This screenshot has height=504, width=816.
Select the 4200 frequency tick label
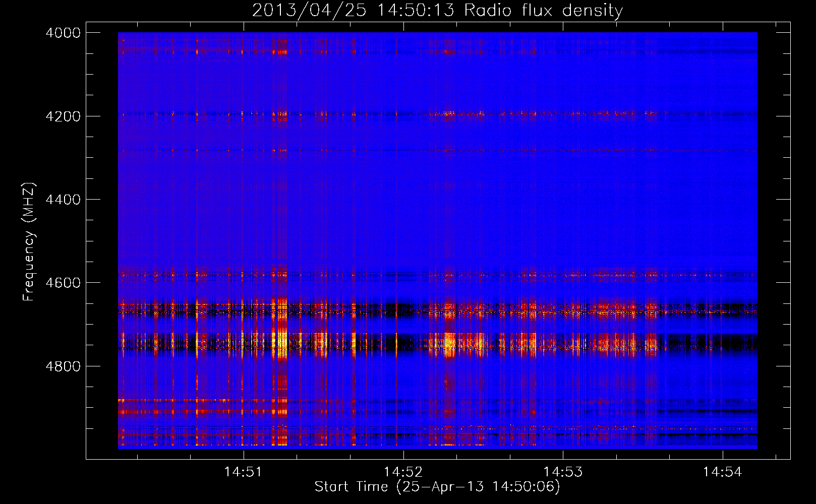click(x=63, y=116)
